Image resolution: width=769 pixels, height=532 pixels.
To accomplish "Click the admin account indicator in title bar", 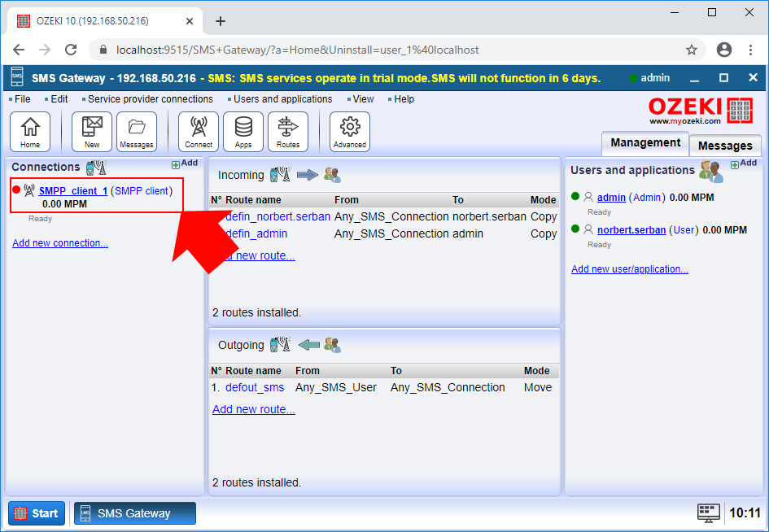I will (649, 78).
